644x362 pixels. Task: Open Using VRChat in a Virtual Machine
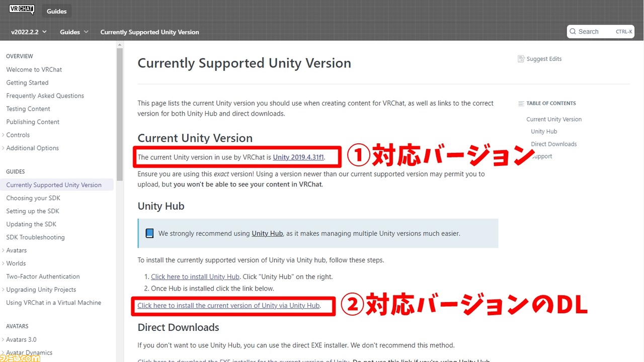coord(54,303)
